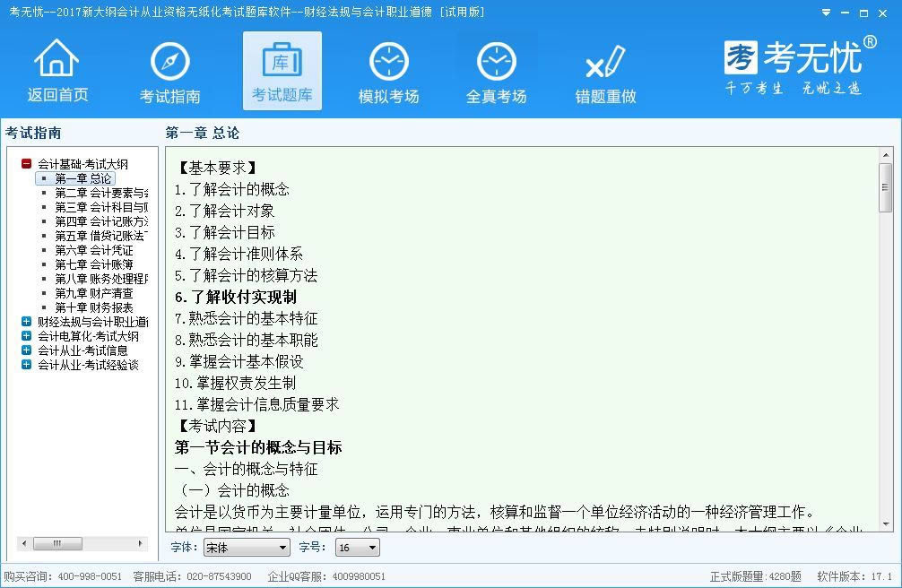Screen dimensions: 902x588
Task: Expand the 会计从业-考试经验谈 node
Action: pyautogui.click(x=27, y=365)
